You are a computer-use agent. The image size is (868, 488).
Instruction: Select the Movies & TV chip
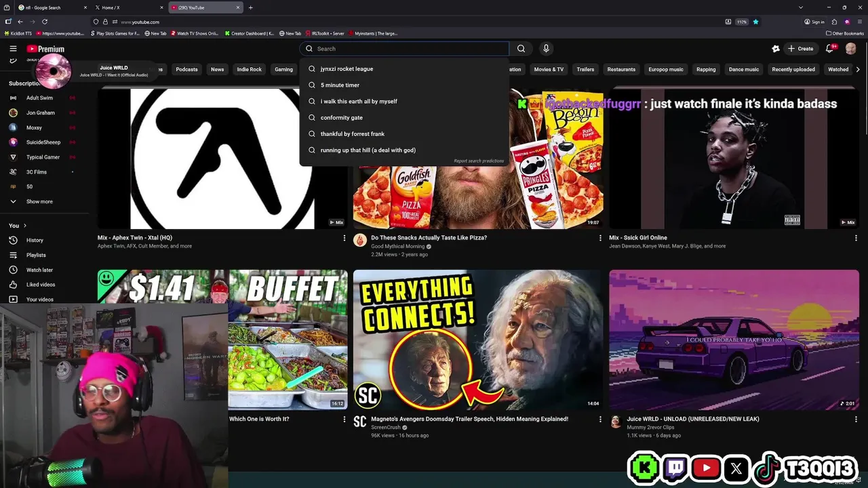[x=549, y=69]
